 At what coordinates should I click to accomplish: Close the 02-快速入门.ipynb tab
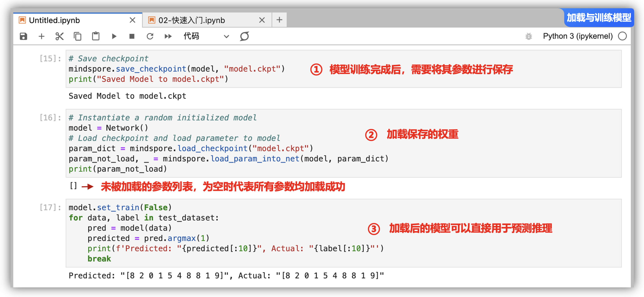coord(262,20)
